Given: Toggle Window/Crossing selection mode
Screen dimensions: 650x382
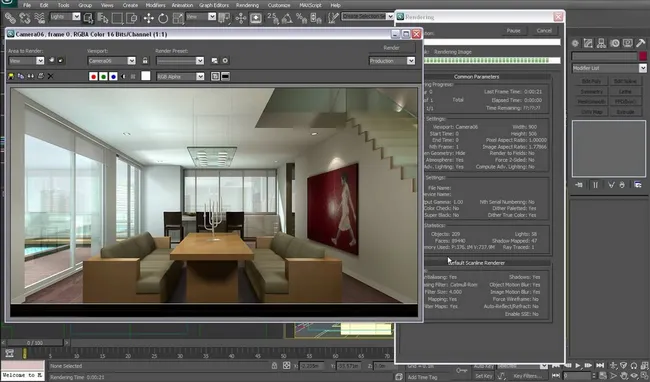Looking at the screenshot, I should [131, 18].
